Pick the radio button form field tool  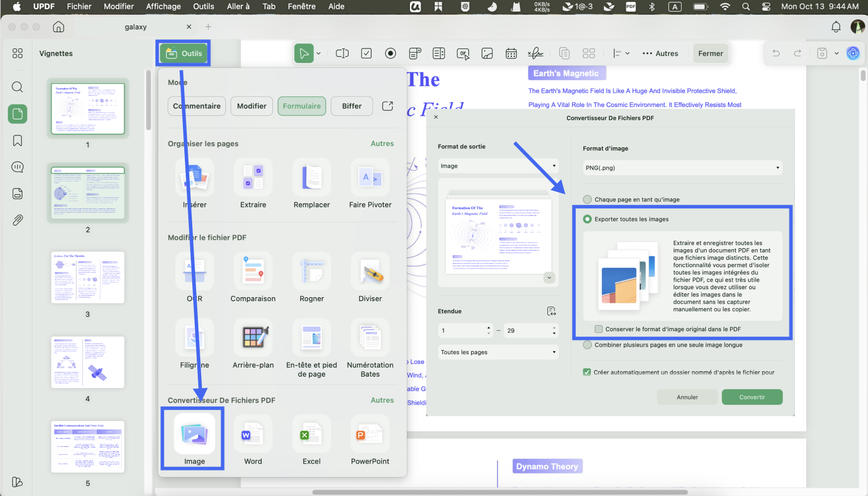point(391,53)
